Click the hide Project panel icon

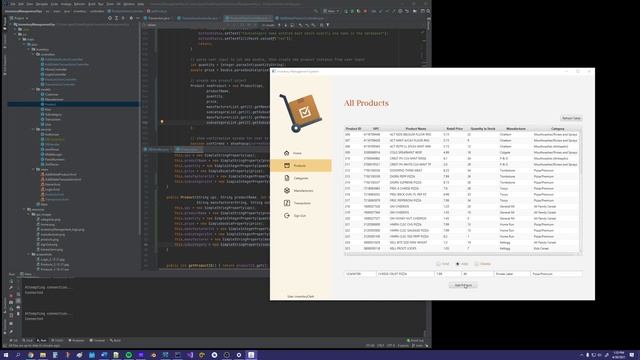pyautogui.click(x=138, y=18)
